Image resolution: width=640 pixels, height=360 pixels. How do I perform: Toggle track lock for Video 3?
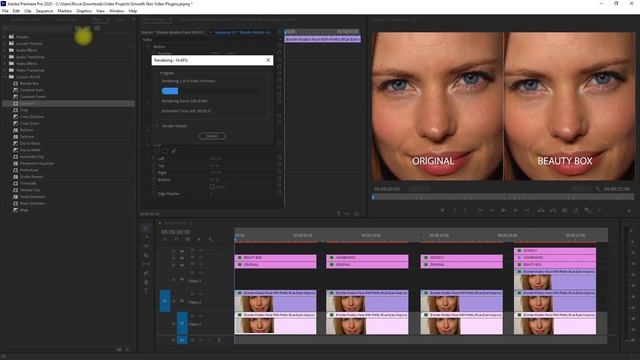tap(173, 280)
